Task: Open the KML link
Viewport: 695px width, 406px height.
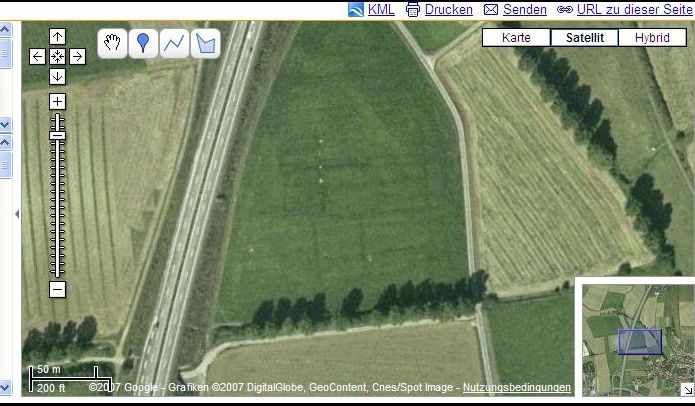Action: (381, 9)
